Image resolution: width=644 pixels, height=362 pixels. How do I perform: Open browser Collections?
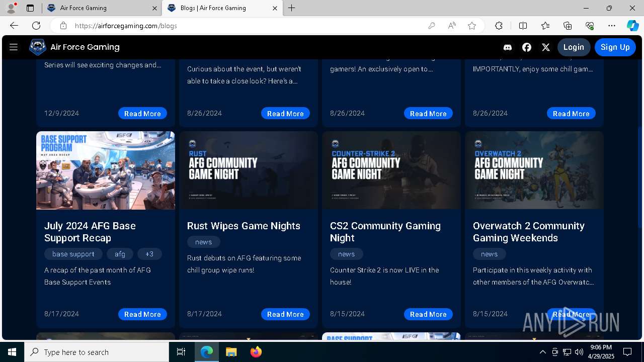(568, 26)
